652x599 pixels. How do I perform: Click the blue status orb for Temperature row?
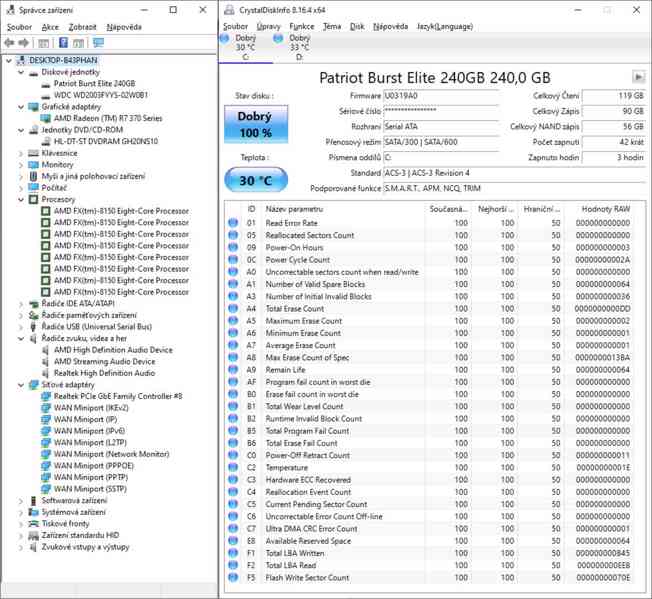pos(233,467)
